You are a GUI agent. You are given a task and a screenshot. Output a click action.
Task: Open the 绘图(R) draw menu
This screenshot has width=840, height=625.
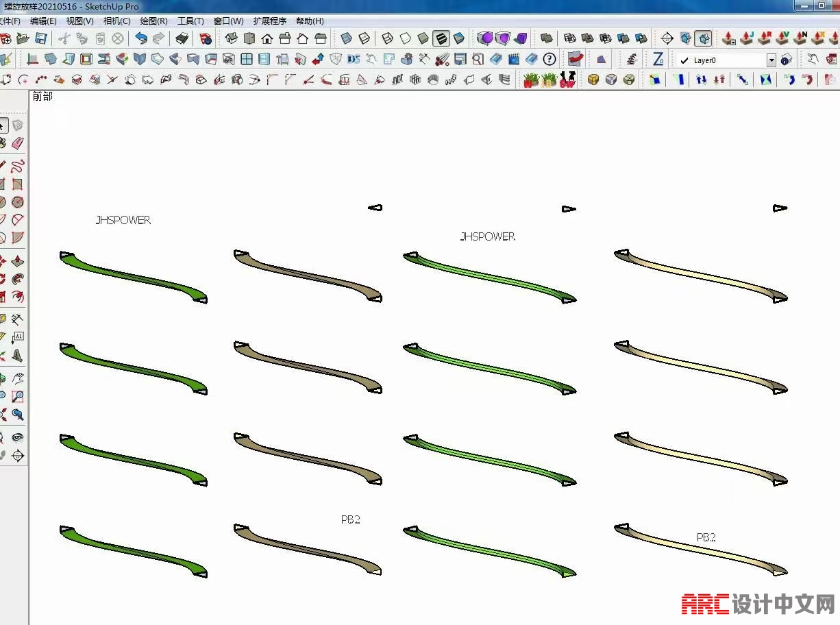pyautogui.click(x=153, y=21)
